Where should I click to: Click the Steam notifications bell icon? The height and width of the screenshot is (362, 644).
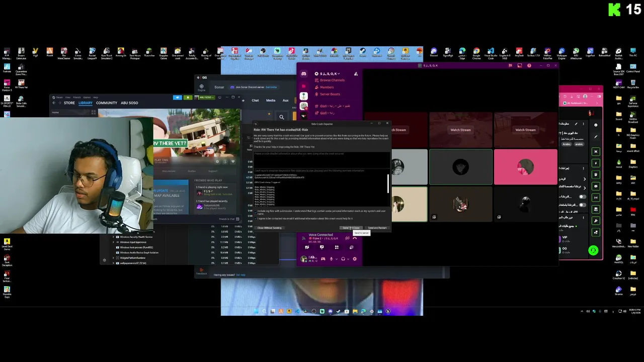pyautogui.click(x=187, y=98)
